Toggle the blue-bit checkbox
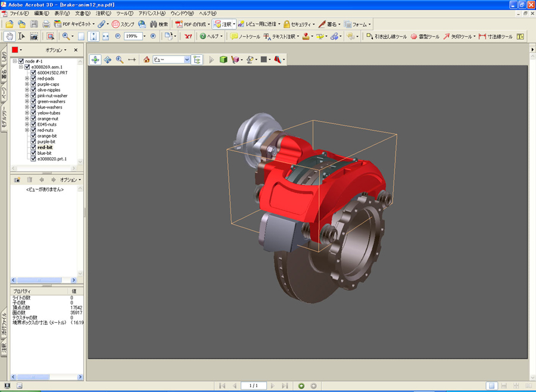This screenshot has height=392, width=536. [33, 153]
